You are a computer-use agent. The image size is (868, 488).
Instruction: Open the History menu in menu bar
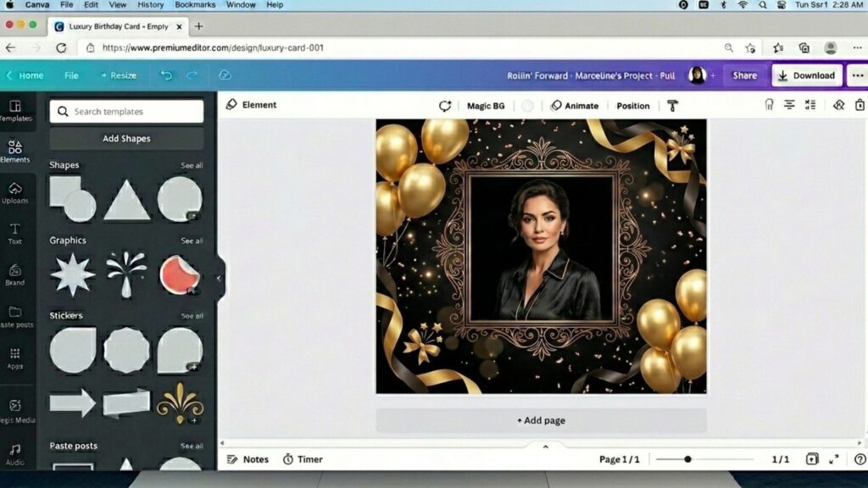[151, 5]
